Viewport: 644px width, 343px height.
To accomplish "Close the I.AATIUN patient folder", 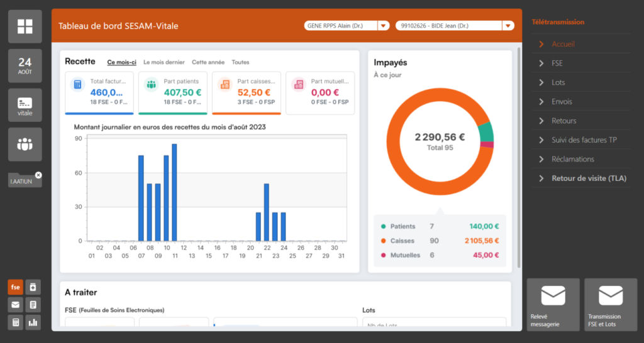I will click(38, 175).
